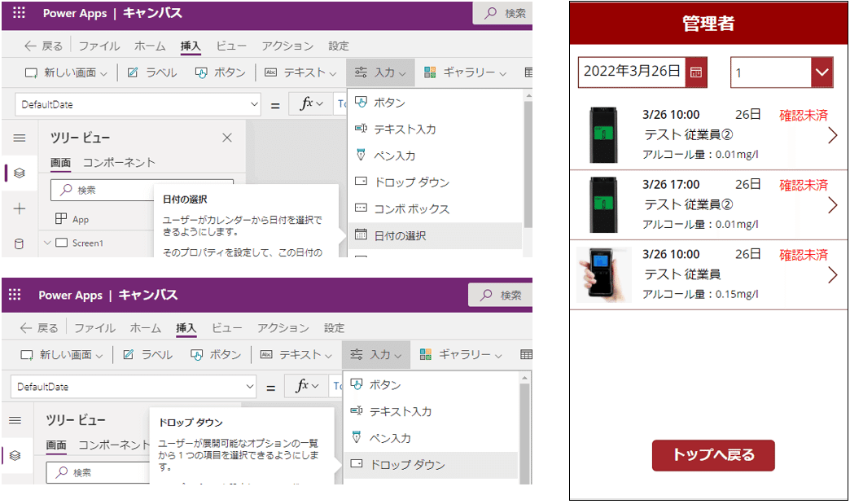Choose ボタン in top 入力 menu
850x504 pixels.
(x=435, y=103)
